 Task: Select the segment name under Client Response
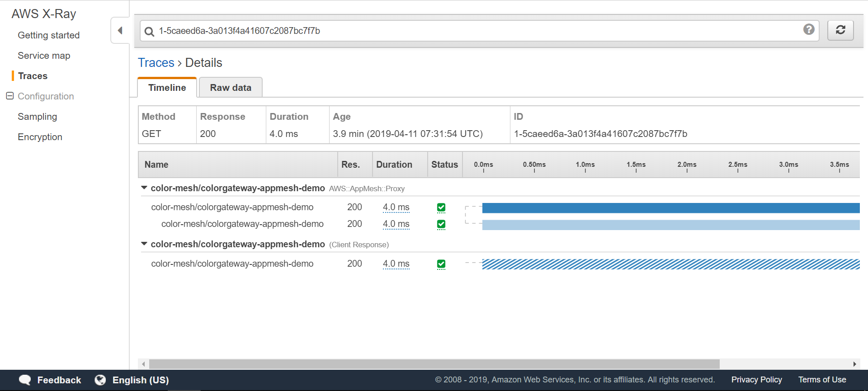tap(232, 264)
